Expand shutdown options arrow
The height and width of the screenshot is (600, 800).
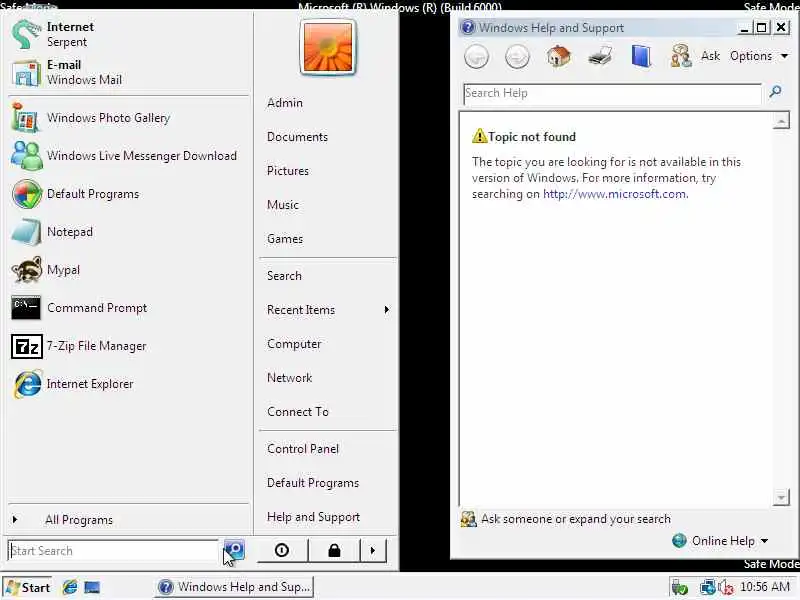point(373,550)
